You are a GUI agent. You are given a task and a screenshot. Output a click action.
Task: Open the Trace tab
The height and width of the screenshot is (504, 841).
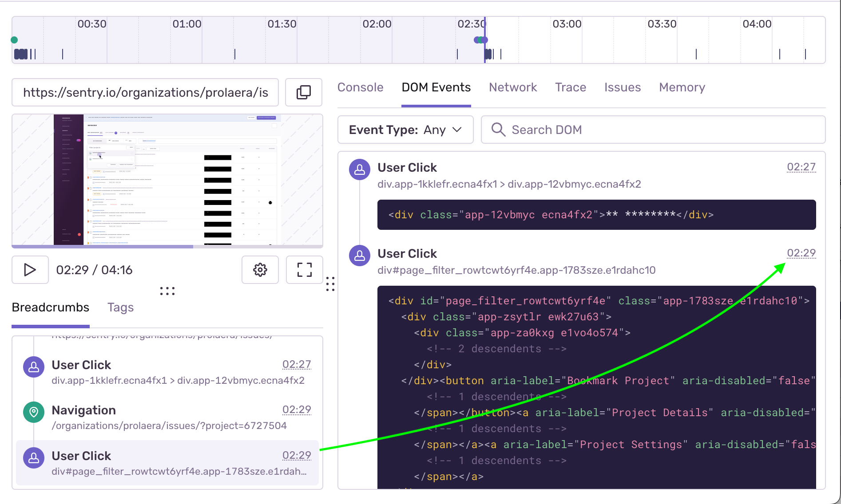(571, 87)
